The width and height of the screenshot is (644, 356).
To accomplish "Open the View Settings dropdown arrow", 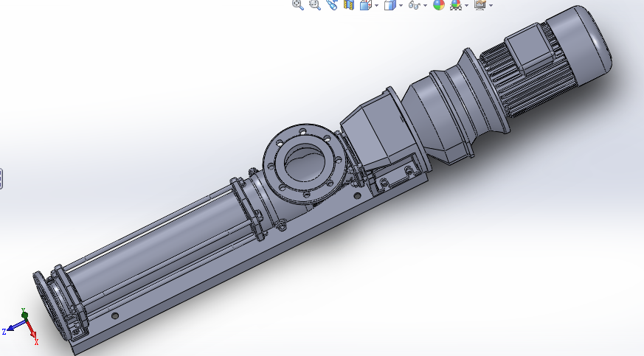I will tap(491, 5).
